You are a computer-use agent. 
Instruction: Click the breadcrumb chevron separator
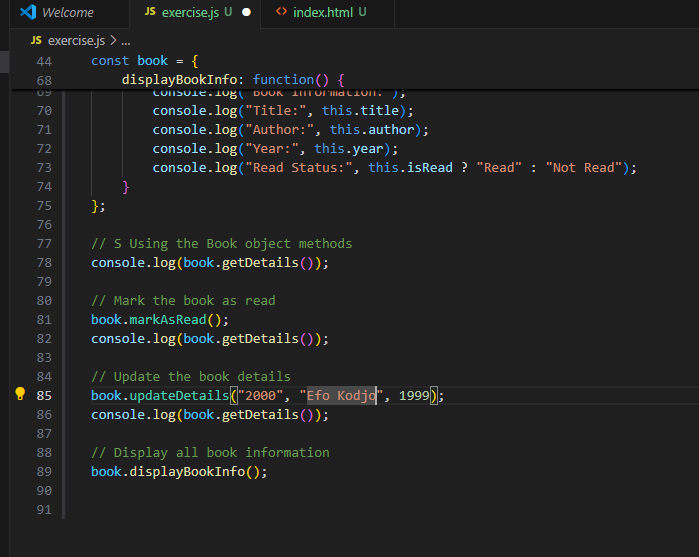point(113,41)
